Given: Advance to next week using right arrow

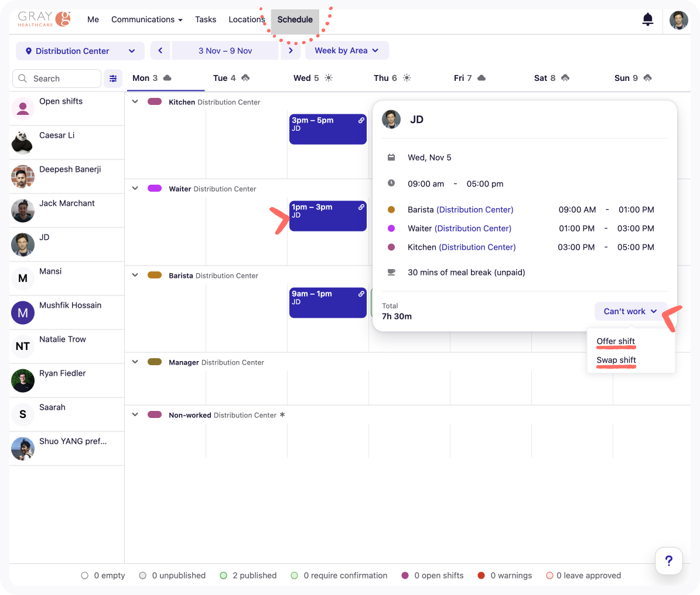Looking at the screenshot, I should click(x=291, y=51).
